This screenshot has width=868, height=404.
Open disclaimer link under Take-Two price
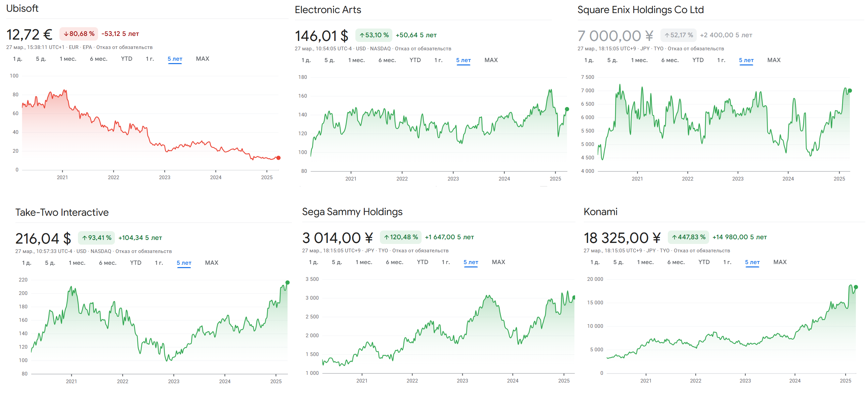pyautogui.click(x=143, y=251)
